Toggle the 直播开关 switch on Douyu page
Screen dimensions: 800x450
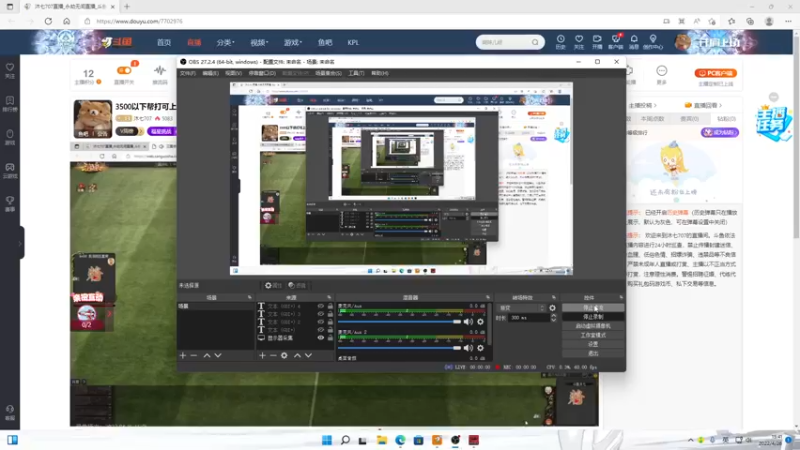(124, 70)
